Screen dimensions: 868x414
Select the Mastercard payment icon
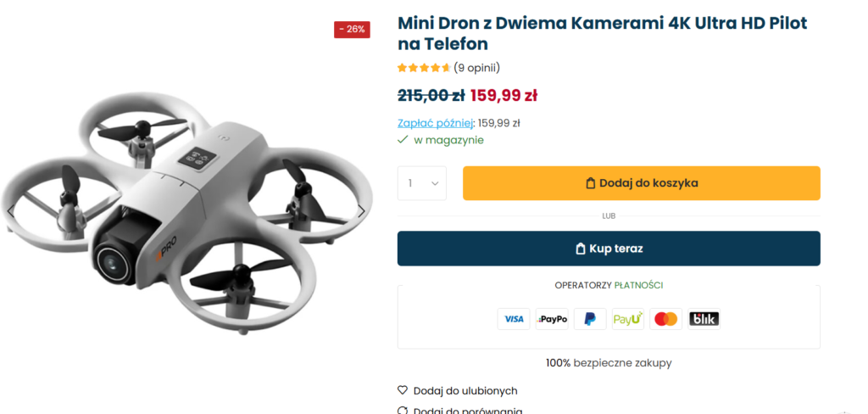[x=666, y=319]
